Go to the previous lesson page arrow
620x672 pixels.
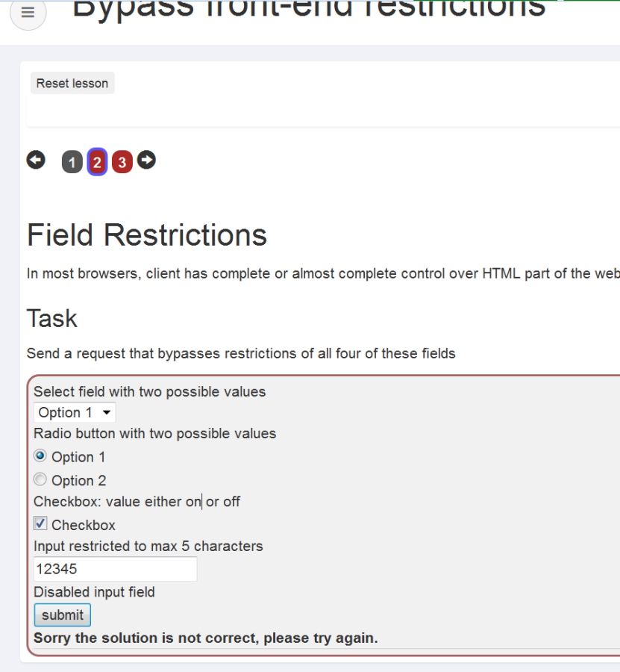36,160
